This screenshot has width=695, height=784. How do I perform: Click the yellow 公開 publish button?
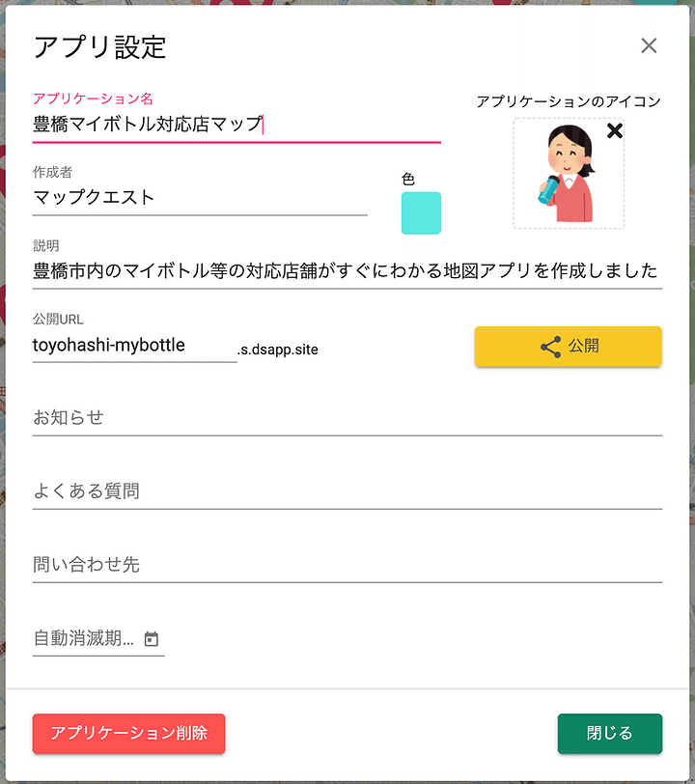tap(568, 347)
